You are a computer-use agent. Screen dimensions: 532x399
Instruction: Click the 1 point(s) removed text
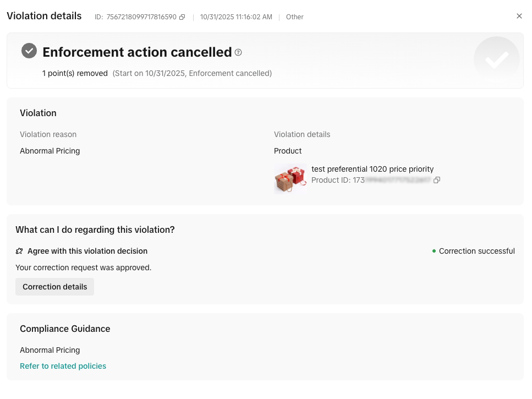tap(75, 73)
